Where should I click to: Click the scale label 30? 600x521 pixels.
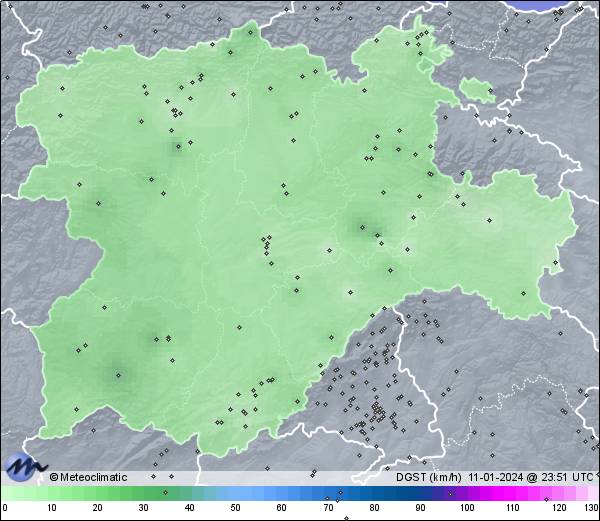tap(143, 508)
